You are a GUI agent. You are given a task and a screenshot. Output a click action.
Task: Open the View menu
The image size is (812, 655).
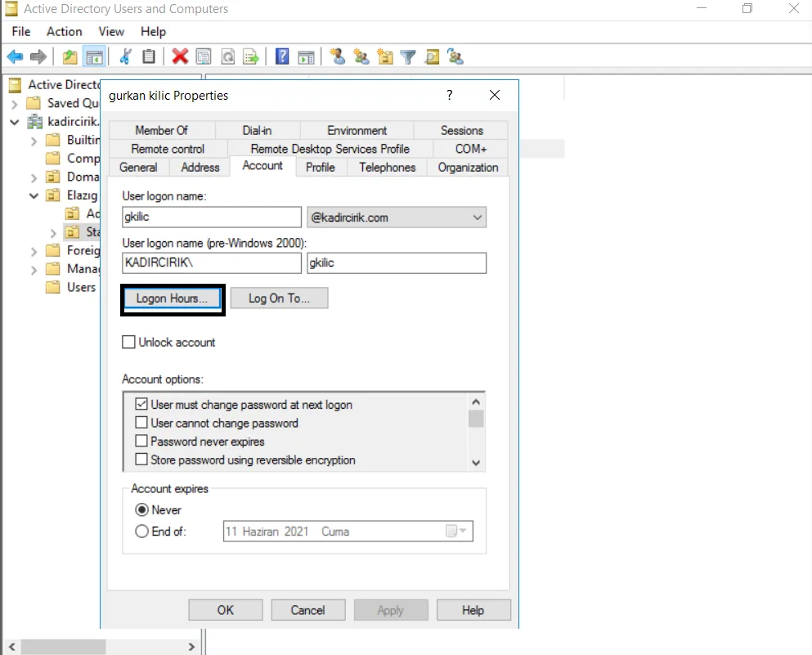pos(111,32)
